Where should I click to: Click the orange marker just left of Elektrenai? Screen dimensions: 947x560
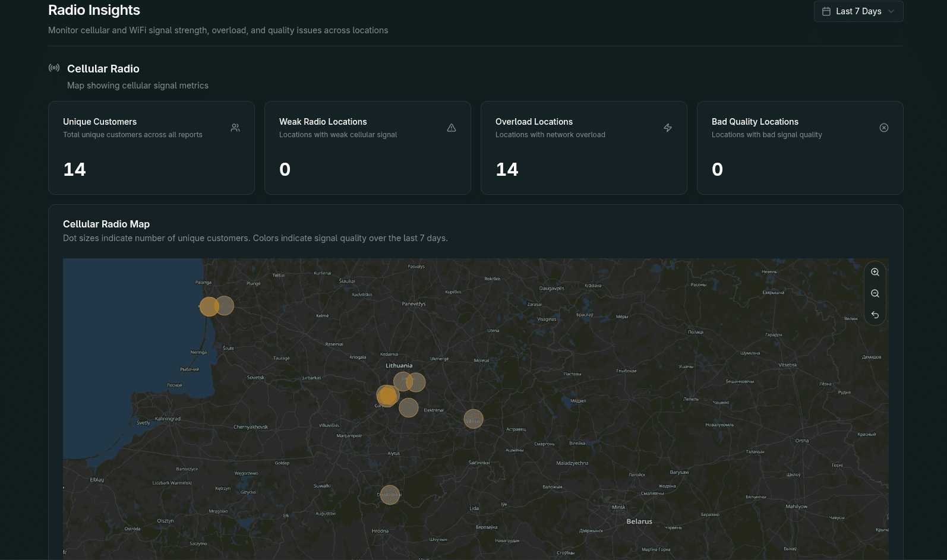tap(409, 408)
